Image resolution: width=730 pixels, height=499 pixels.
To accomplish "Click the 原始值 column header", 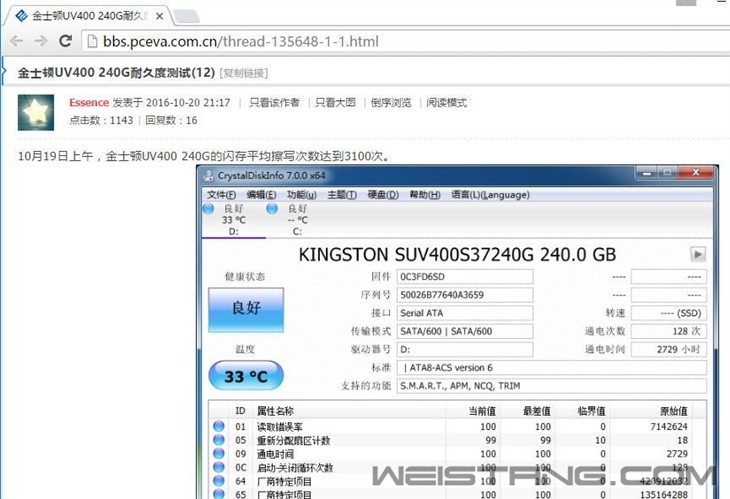I will pyautogui.click(x=674, y=411).
